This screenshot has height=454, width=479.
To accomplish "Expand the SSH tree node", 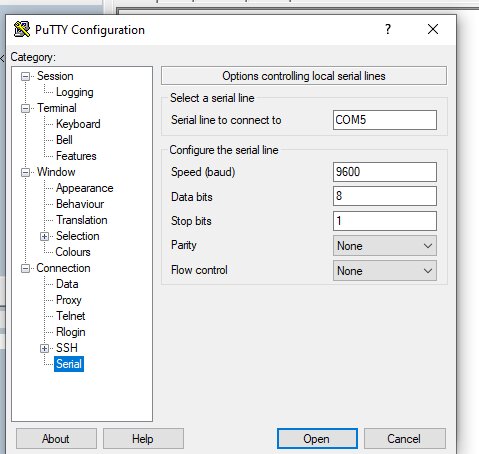I will pyautogui.click(x=44, y=348).
